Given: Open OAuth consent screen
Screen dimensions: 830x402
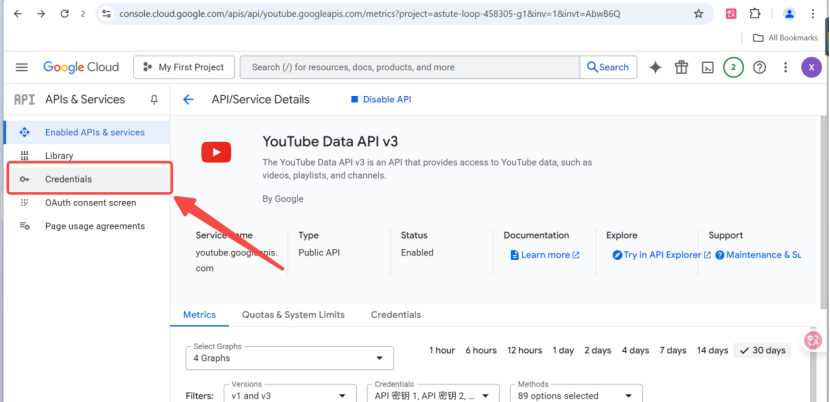Looking at the screenshot, I should [x=86, y=203].
